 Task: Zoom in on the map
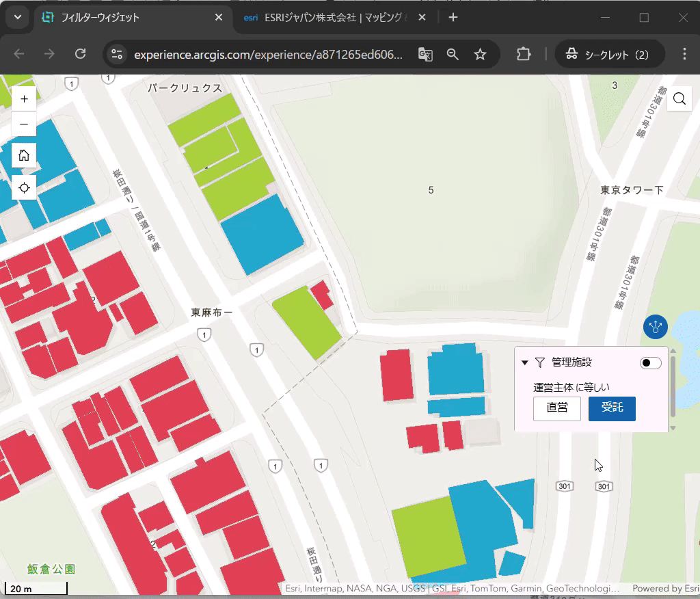point(24,99)
